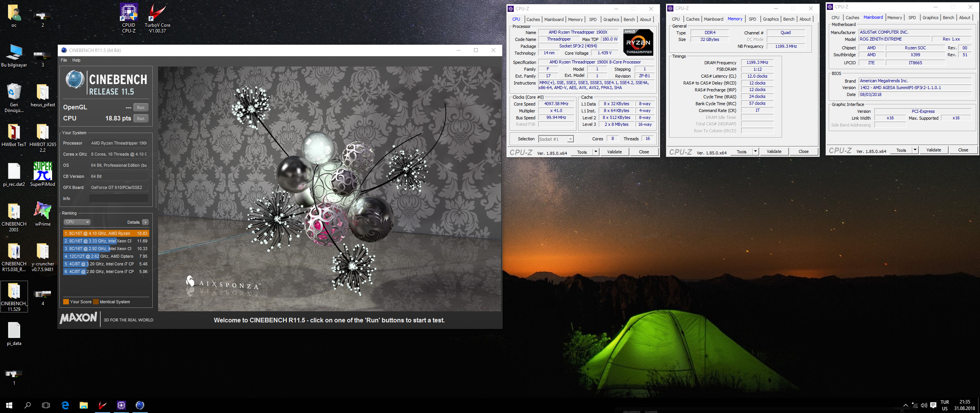Open the CPUID CPU-Z desktop shortcut
This screenshot has height=413, width=980.
pyautogui.click(x=129, y=18)
